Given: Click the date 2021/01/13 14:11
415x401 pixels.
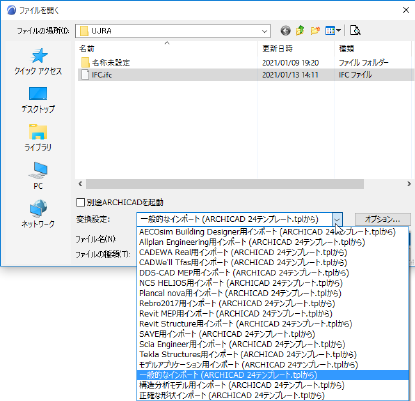Looking at the screenshot, I should point(290,75).
